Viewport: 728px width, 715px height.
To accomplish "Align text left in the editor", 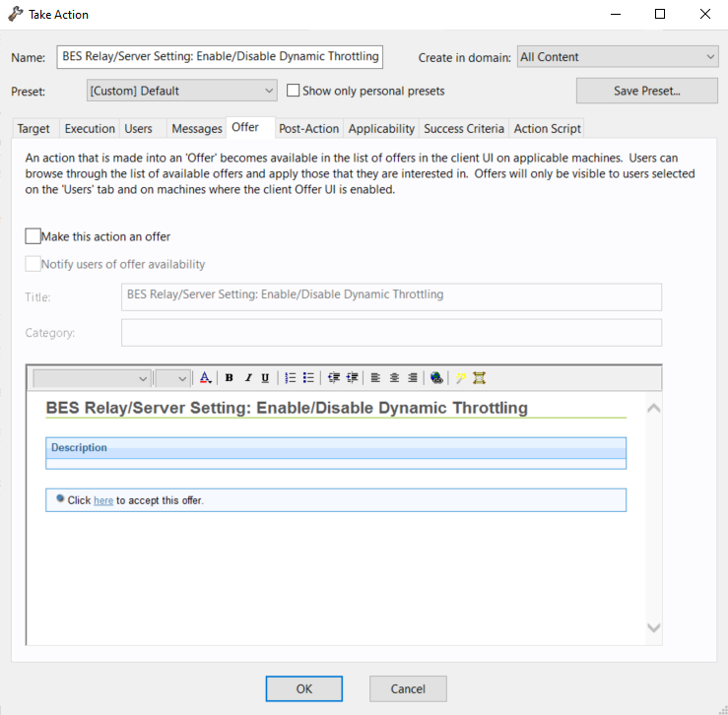I will tap(375, 378).
